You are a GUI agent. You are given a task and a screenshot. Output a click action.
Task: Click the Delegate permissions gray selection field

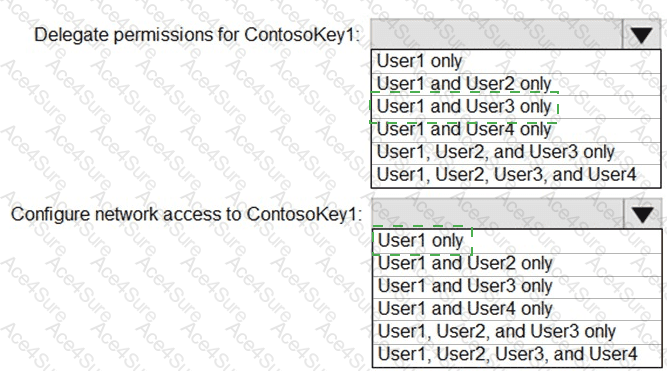(496, 34)
